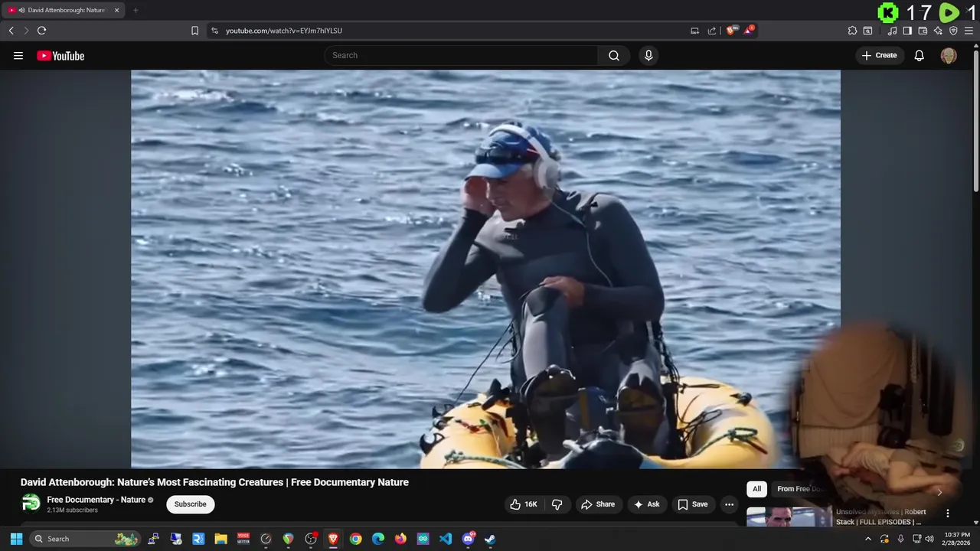Image resolution: width=980 pixels, height=551 pixels.
Task: Go back in browser history
Action: pyautogui.click(x=11, y=31)
